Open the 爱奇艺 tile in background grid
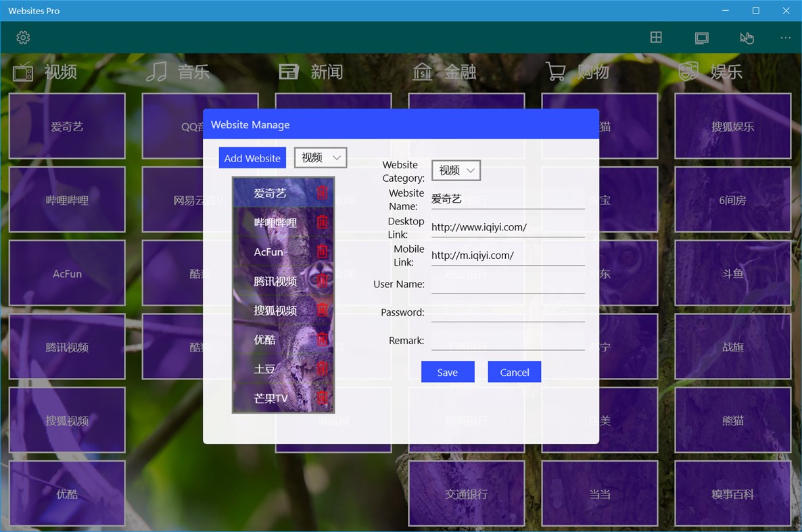The image size is (802, 532). tap(67, 126)
